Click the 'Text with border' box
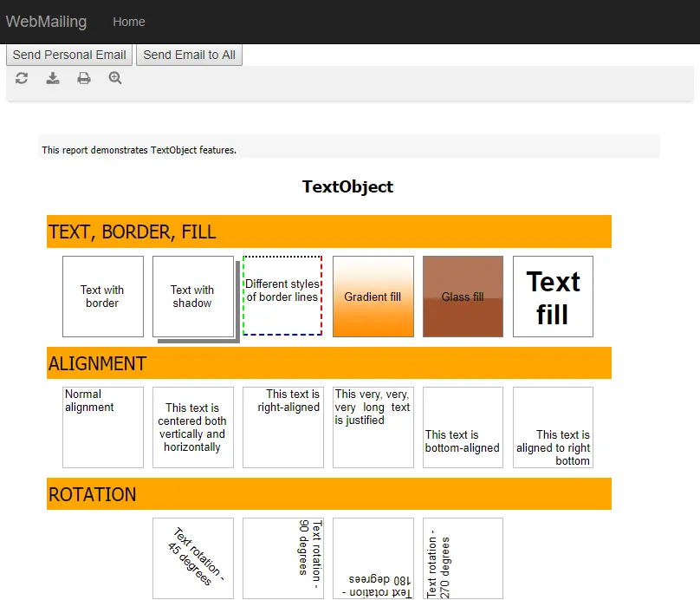Viewport: 700px width, 600px height. 103,297
